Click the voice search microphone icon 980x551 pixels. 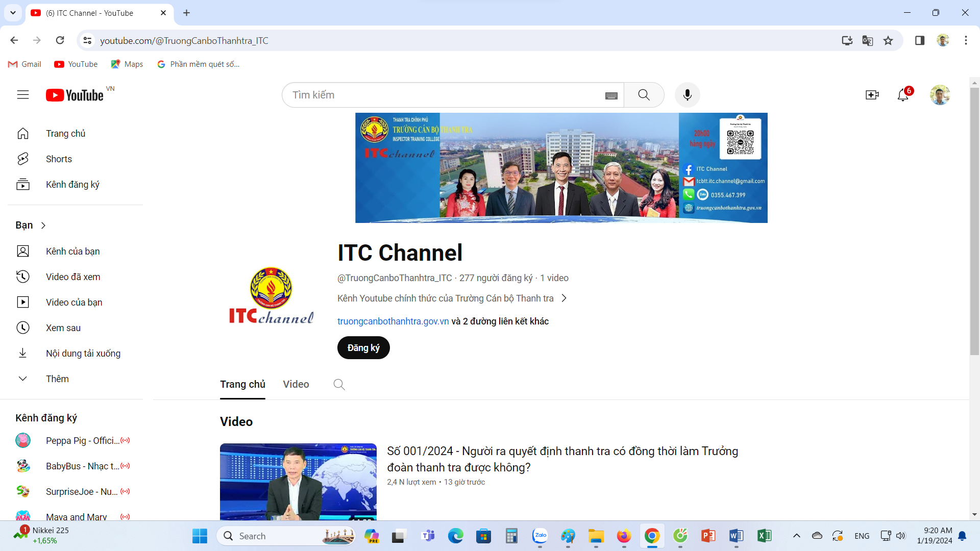(687, 95)
